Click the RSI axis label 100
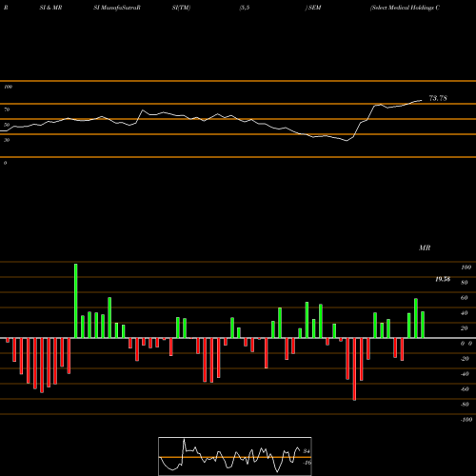The width and height of the screenshot is (476, 476). pos(8,87)
